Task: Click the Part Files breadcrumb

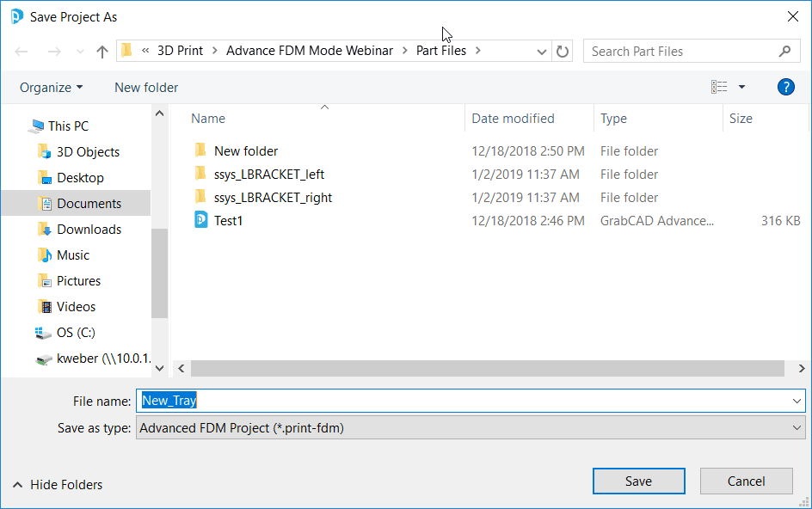Action: click(x=441, y=51)
